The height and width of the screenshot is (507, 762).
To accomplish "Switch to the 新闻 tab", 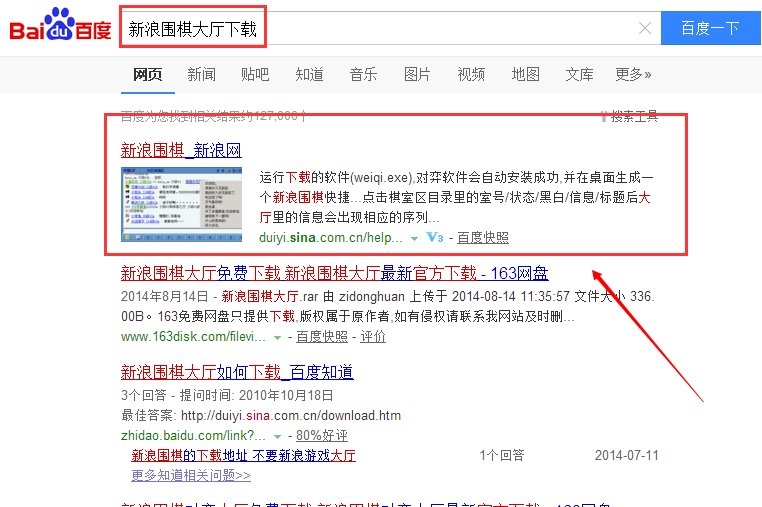I will click(x=200, y=74).
